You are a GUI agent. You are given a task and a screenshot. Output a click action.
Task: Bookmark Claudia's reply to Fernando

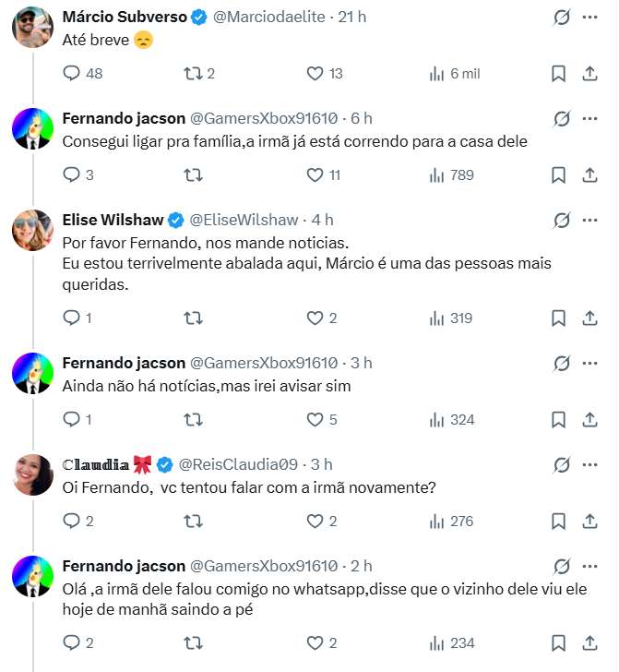[x=558, y=522]
